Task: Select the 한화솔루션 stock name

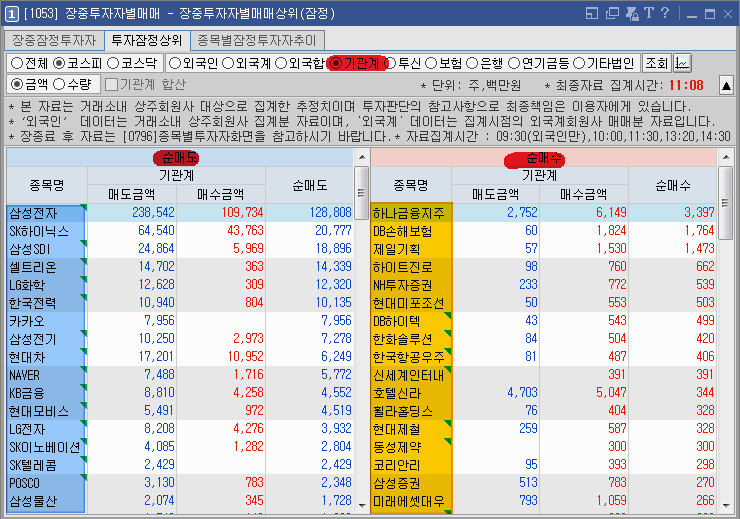Action: click(402, 339)
